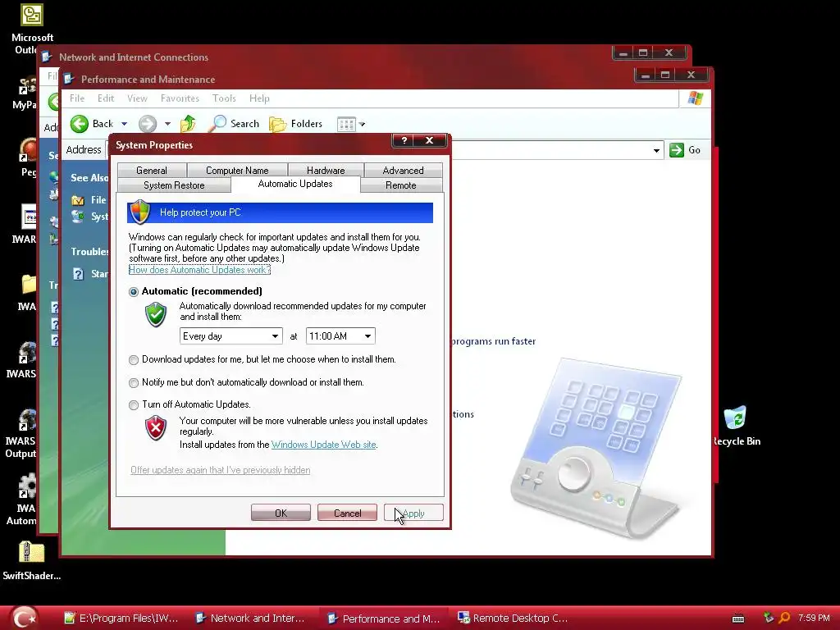Click the Views grid icon
This screenshot has height=630, width=840.
346,125
